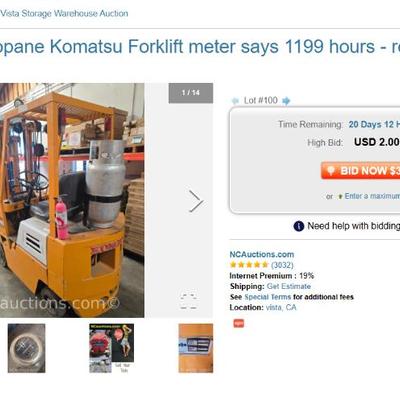Select the middle promotional poster thumbnail
The image size is (400, 400).
111,348
